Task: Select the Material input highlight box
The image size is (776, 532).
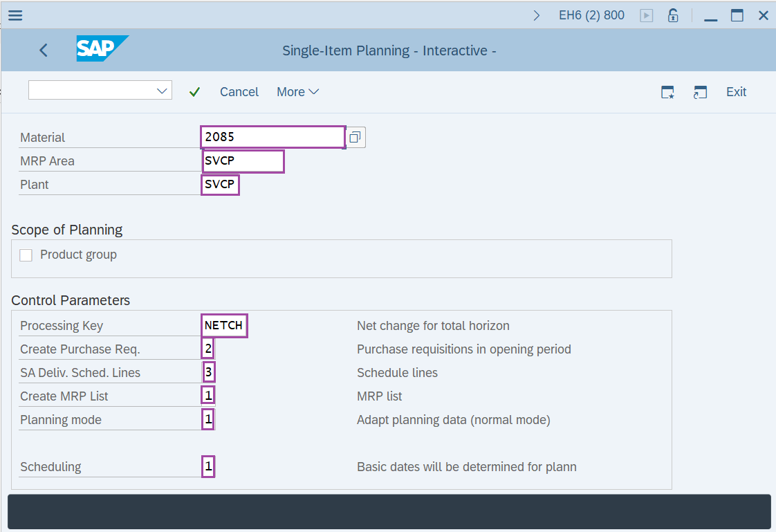Action: (x=272, y=137)
